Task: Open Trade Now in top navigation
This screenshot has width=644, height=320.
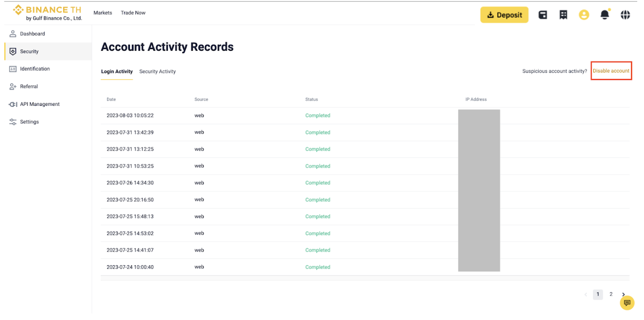Action: 133,13
